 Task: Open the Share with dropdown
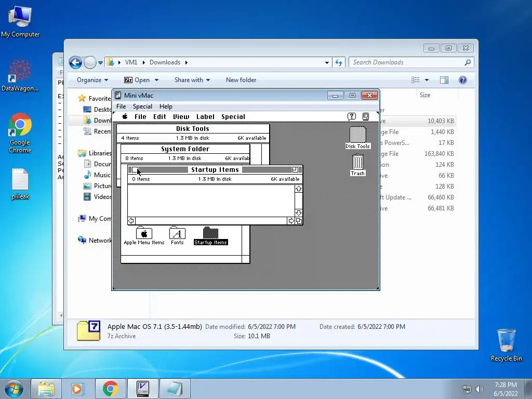[192, 80]
